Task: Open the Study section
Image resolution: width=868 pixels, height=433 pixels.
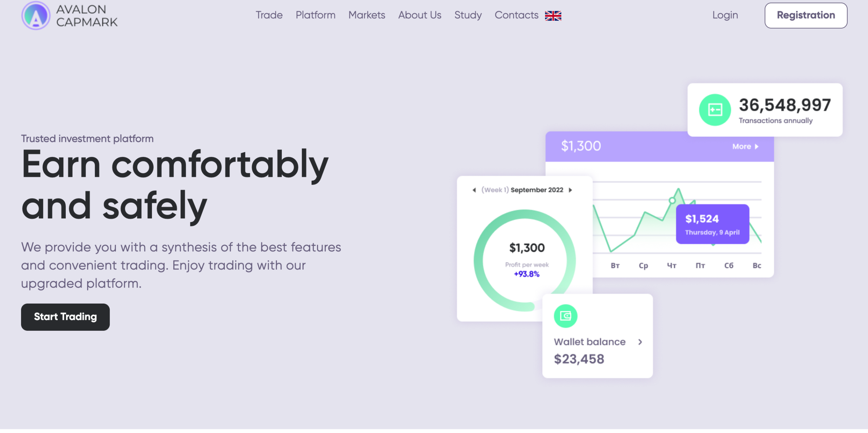Action: click(468, 15)
